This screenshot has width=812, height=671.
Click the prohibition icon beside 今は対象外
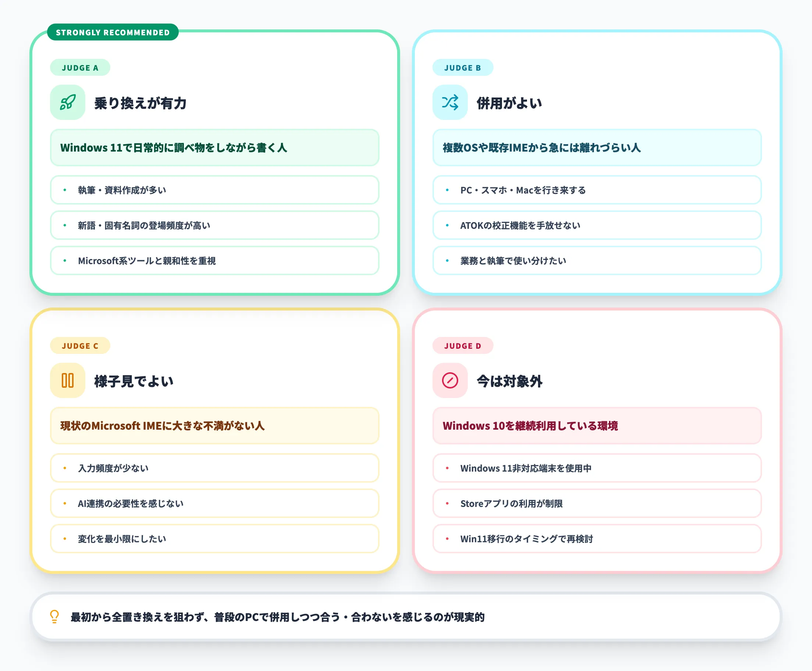[450, 381]
